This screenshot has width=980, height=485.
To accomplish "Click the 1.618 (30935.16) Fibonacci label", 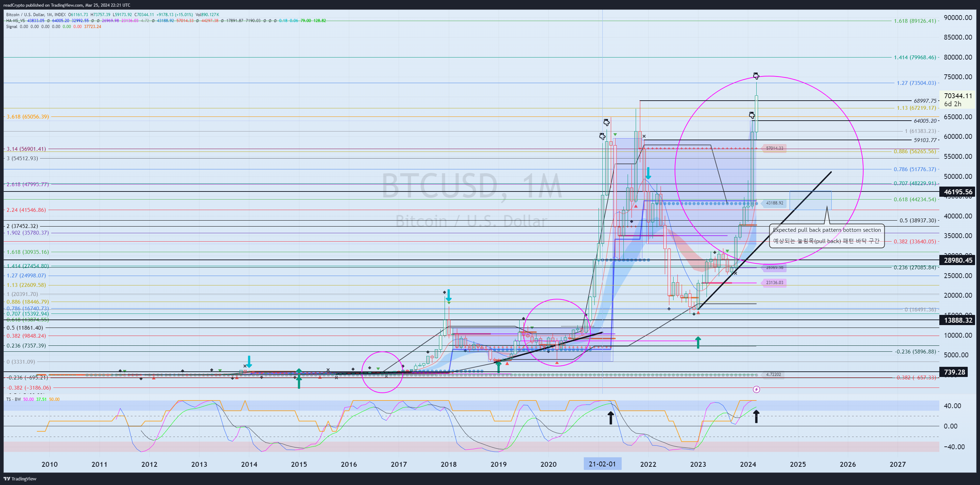I will pos(28,252).
